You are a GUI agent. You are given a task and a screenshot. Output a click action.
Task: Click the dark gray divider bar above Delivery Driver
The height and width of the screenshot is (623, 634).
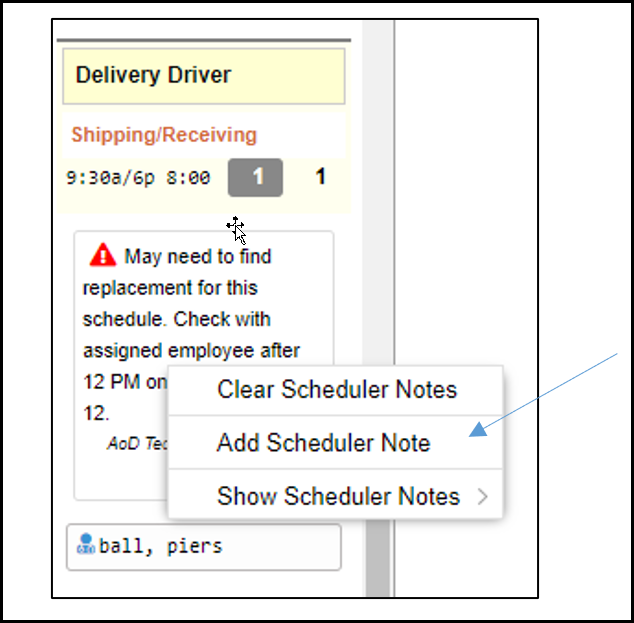click(204, 40)
